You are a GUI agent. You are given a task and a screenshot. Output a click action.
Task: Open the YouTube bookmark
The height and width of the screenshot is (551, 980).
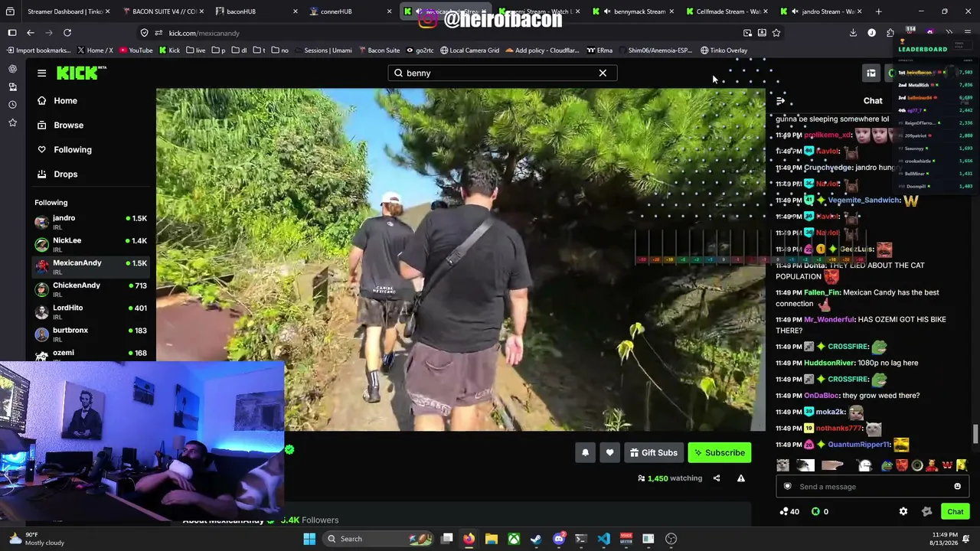click(x=136, y=51)
